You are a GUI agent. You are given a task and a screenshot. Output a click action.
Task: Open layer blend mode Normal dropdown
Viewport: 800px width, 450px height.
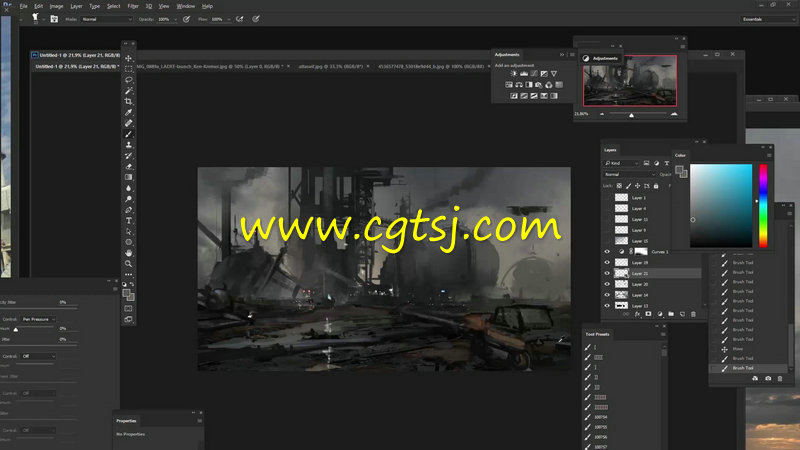630,174
